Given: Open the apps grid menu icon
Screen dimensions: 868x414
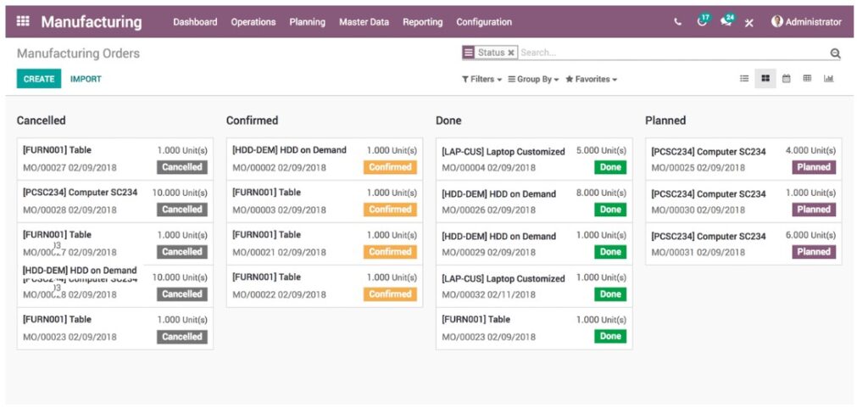Looking at the screenshot, I should (23, 21).
